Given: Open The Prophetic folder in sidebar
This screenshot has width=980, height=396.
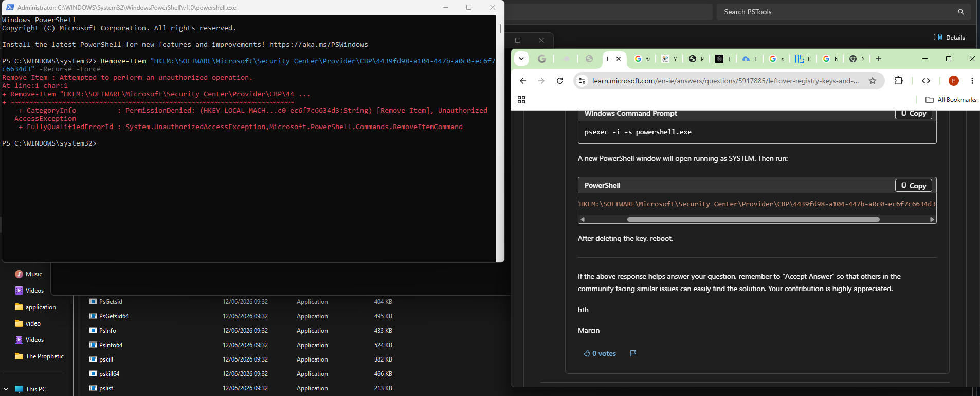Looking at the screenshot, I should pos(40,356).
